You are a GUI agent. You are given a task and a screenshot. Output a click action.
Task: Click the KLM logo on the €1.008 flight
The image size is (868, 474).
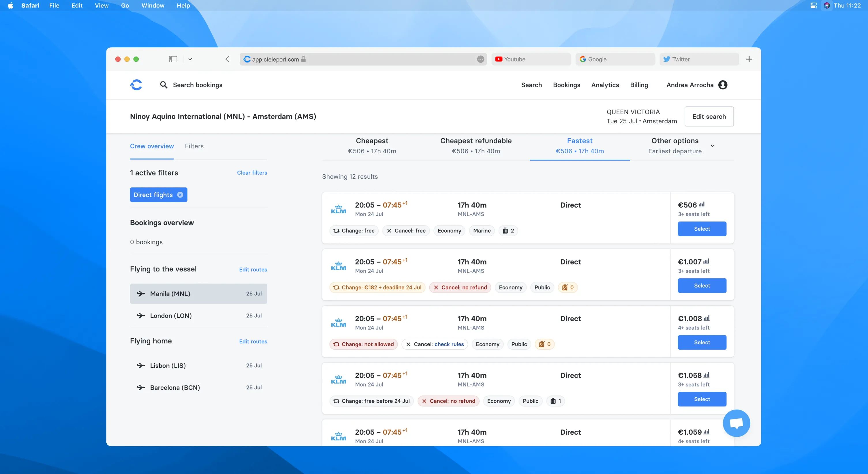click(338, 322)
